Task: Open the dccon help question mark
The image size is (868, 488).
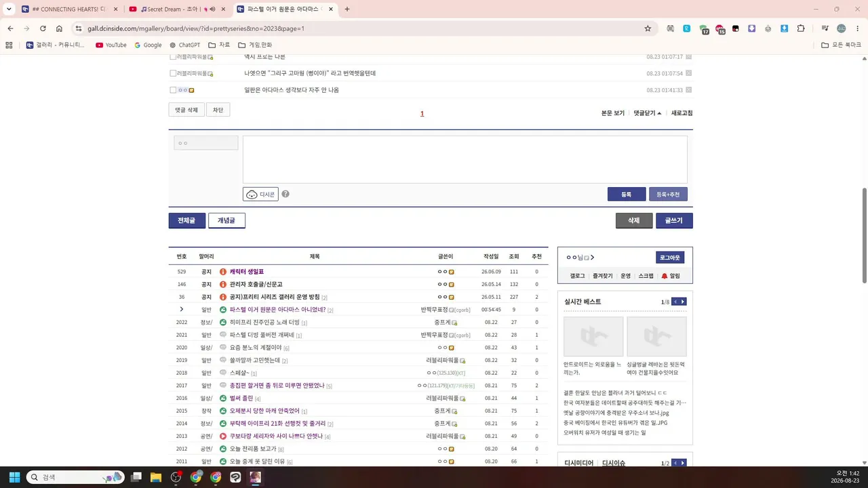Action: [x=285, y=194]
